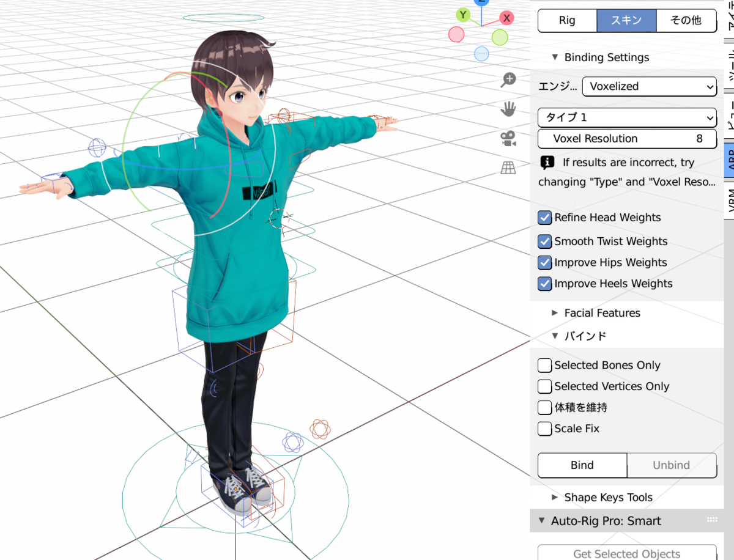Open the その他 tab

686,20
